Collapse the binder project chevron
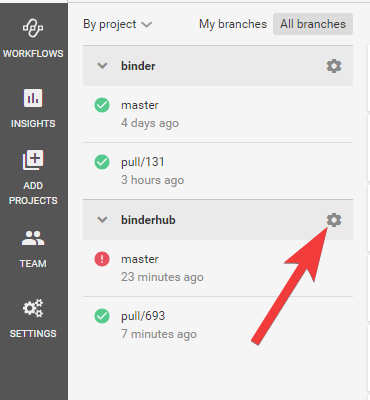 click(102, 66)
